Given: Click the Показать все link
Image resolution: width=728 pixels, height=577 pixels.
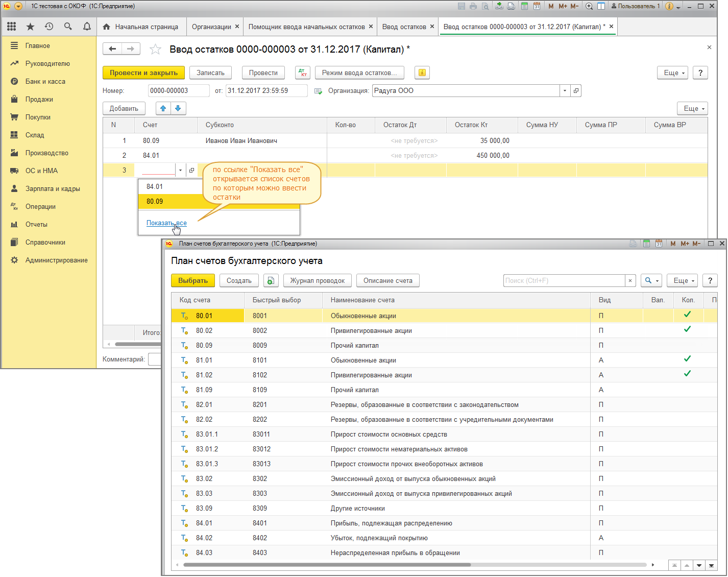Looking at the screenshot, I should pyautogui.click(x=166, y=223).
